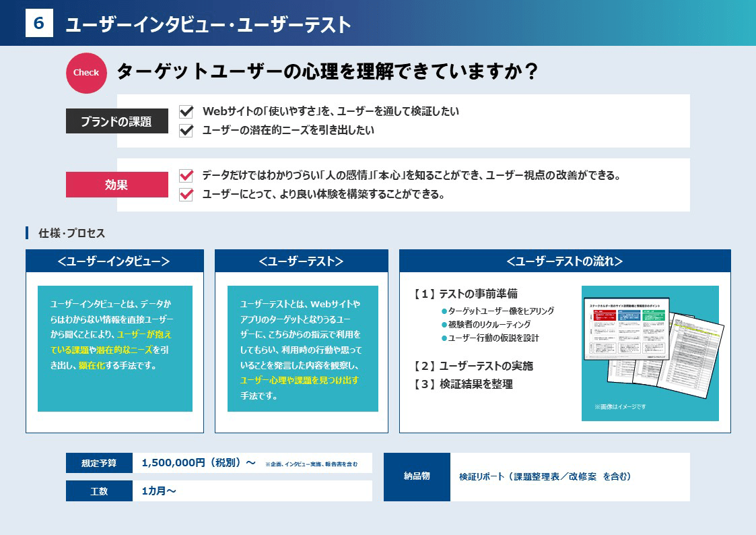
Task: Click the 被験者のリクルーティング bullet item
Action: 489,324
